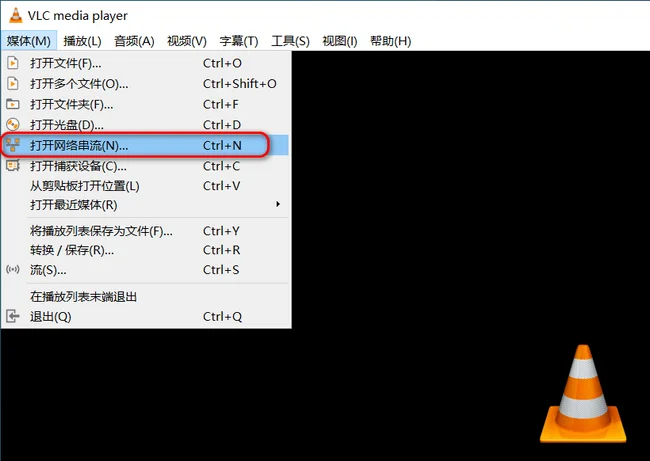Open the 工具(S) menu
This screenshot has width=650, height=461.
coord(290,41)
